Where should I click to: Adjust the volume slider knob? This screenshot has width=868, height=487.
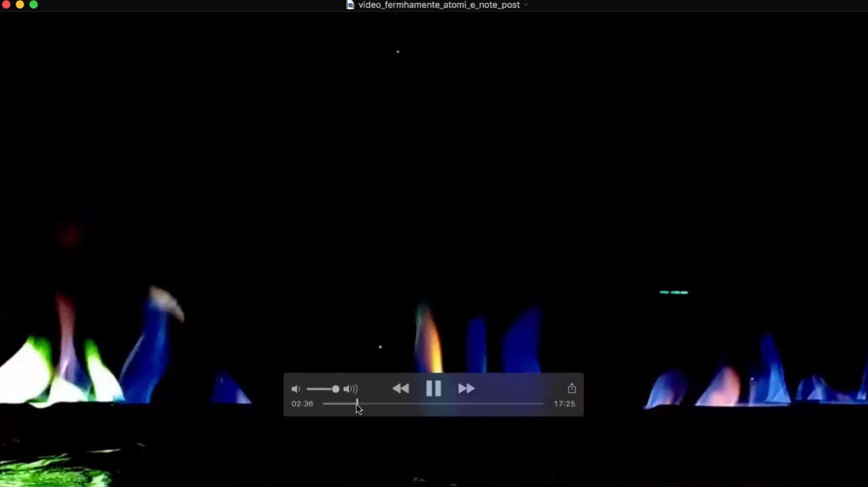pyautogui.click(x=336, y=389)
